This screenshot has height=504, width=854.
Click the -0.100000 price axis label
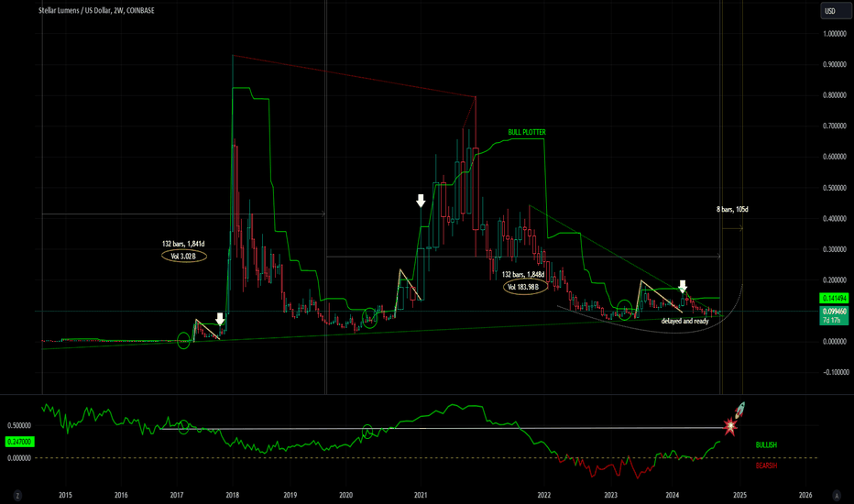(x=836, y=373)
